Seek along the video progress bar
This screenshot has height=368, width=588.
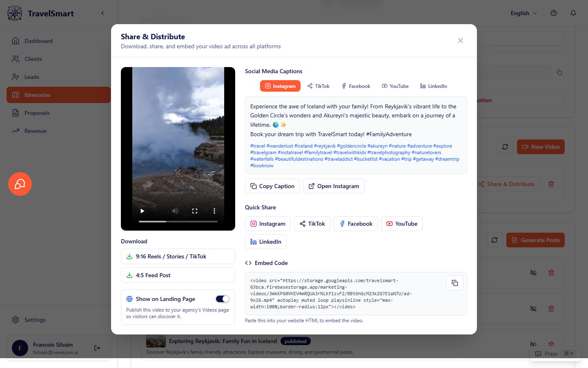(x=178, y=222)
